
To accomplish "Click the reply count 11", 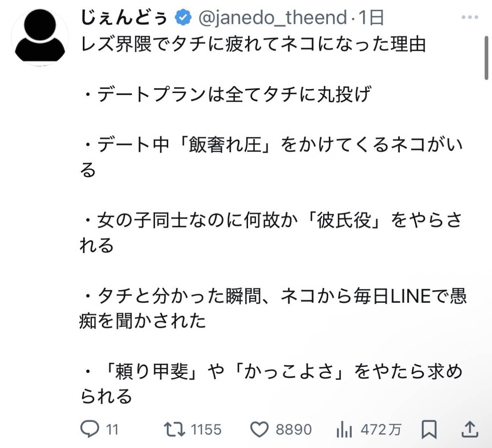I will 112,430.
